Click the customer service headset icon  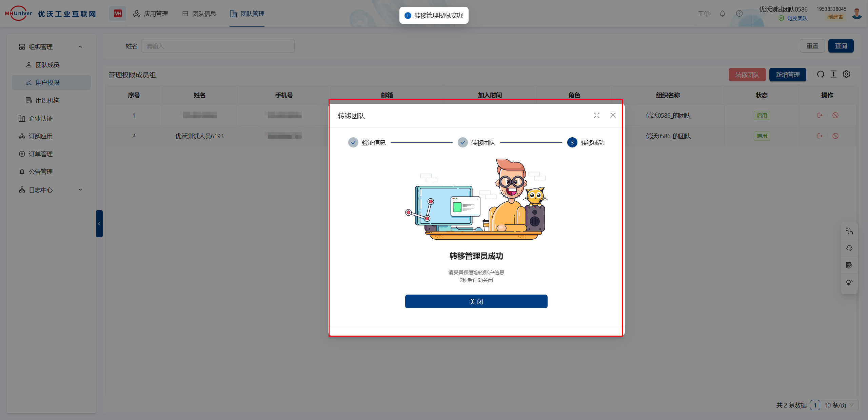[849, 248]
